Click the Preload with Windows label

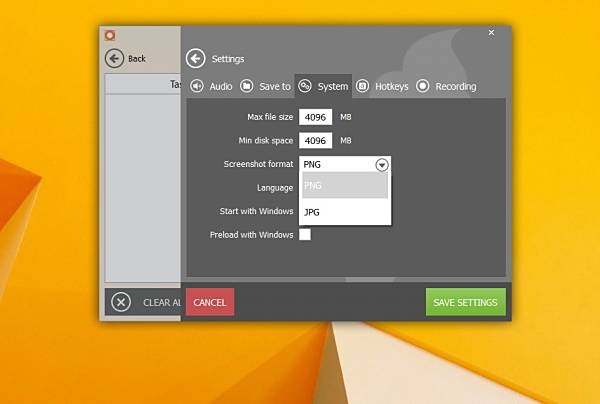pos(251,235)
